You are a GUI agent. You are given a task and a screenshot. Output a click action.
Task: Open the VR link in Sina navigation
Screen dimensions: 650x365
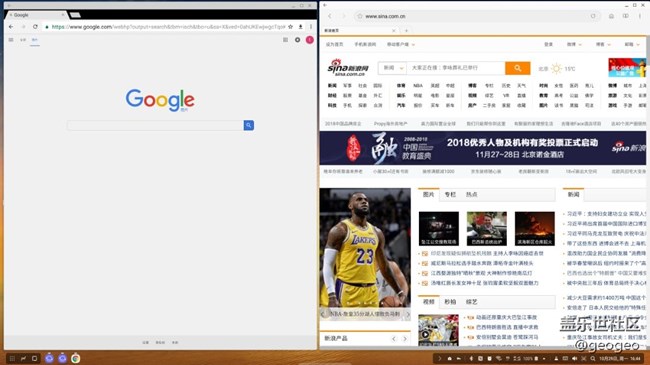[506, 95]
